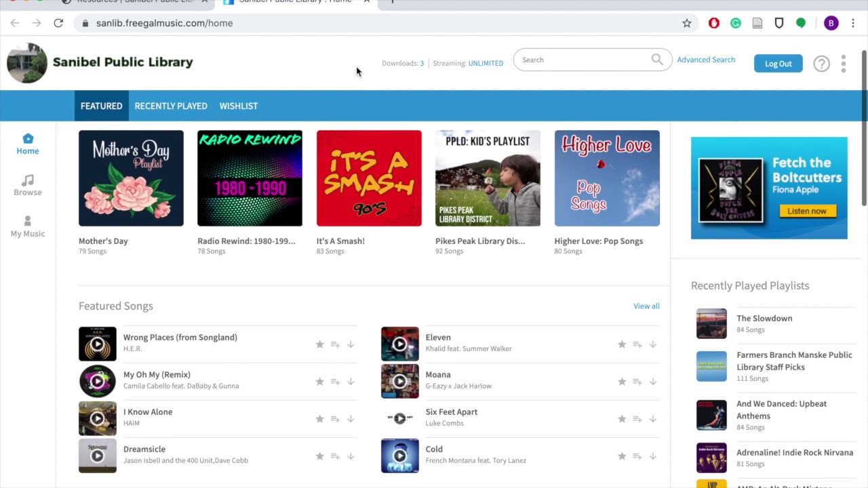Screen dimensions: 868x488
Task: Open Chrome profile avatar B
Action: [x=831, y=23]
